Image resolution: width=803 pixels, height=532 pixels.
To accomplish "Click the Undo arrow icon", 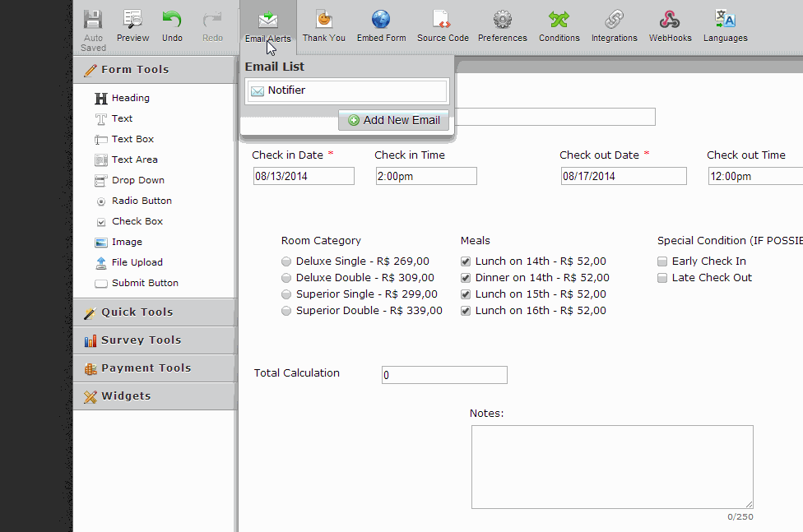I will [172, 25].
